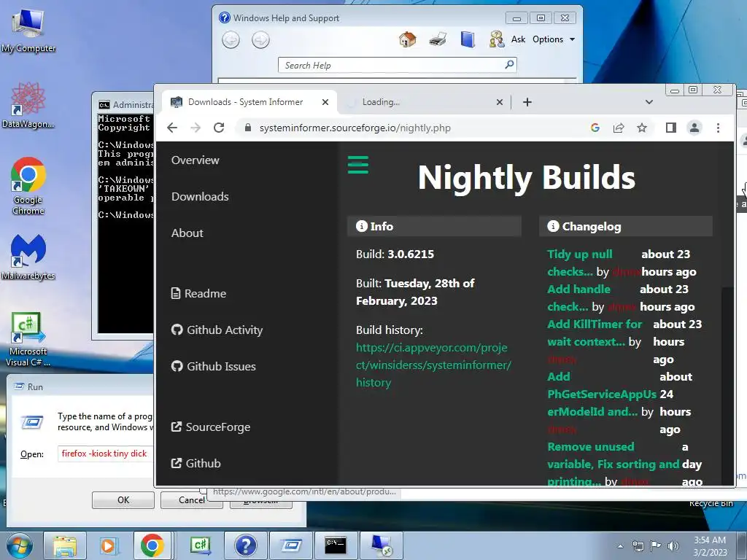Open 'Add handle check...' changelog link
The height and width of the screenshot is (560, 747).
point(578,297)
